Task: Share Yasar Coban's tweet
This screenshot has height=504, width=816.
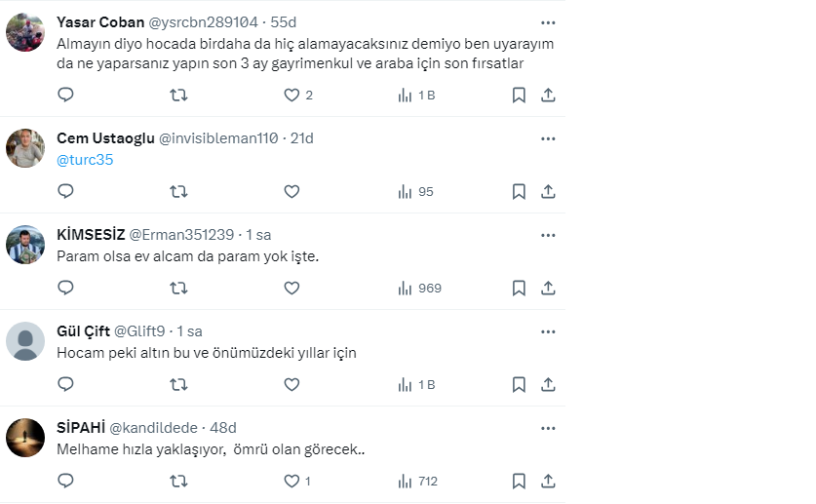Action: (548, 96)
